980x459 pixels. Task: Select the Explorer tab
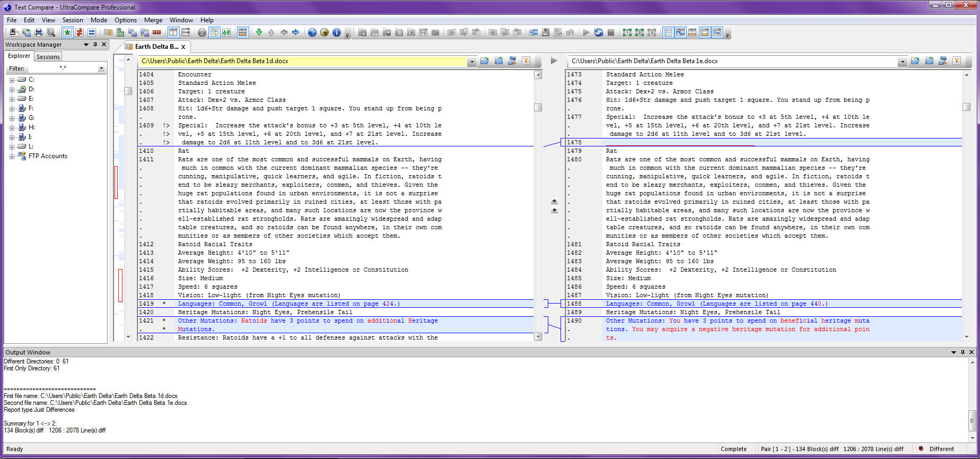[19, 56]
